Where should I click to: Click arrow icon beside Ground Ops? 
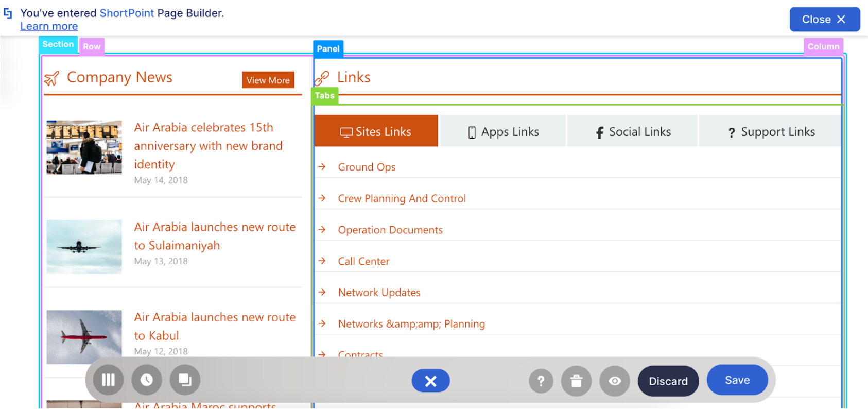(322, 166)
